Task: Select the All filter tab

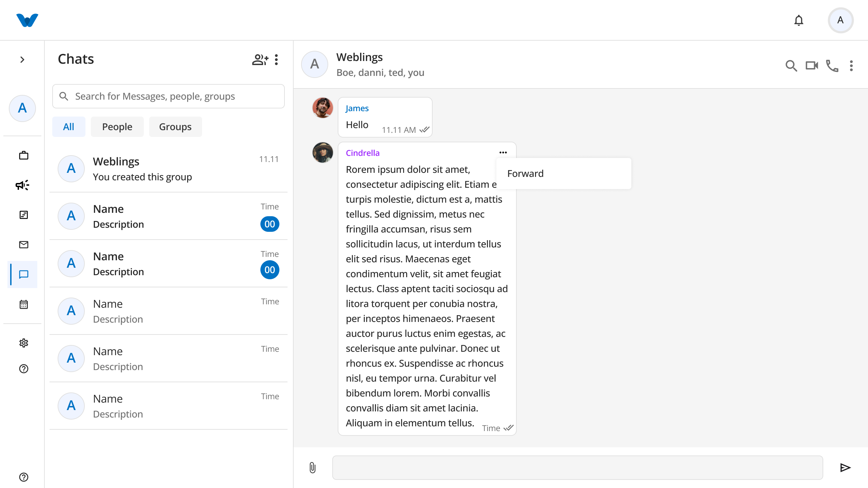Action: (x=68, y=127)
